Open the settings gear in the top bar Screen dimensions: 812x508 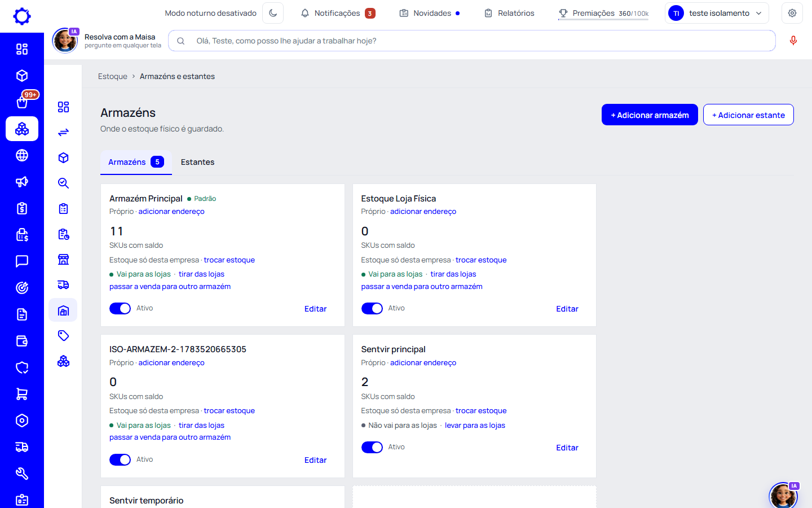click(792, 13)
